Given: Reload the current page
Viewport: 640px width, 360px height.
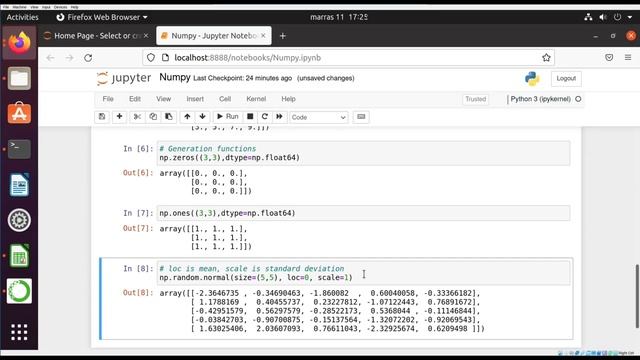Looking at the screenshot, I should coord(88,58).
